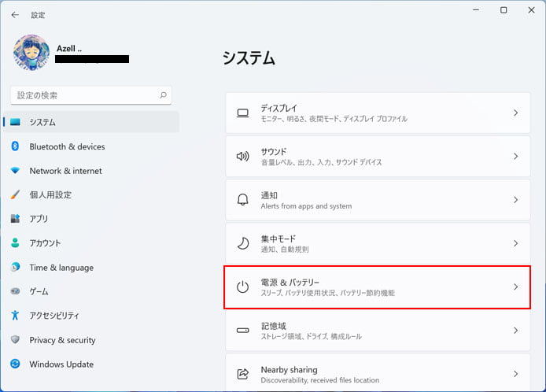Select システム in the sidebar
This screenshot has height=392, width=546.
coord(91,122)
